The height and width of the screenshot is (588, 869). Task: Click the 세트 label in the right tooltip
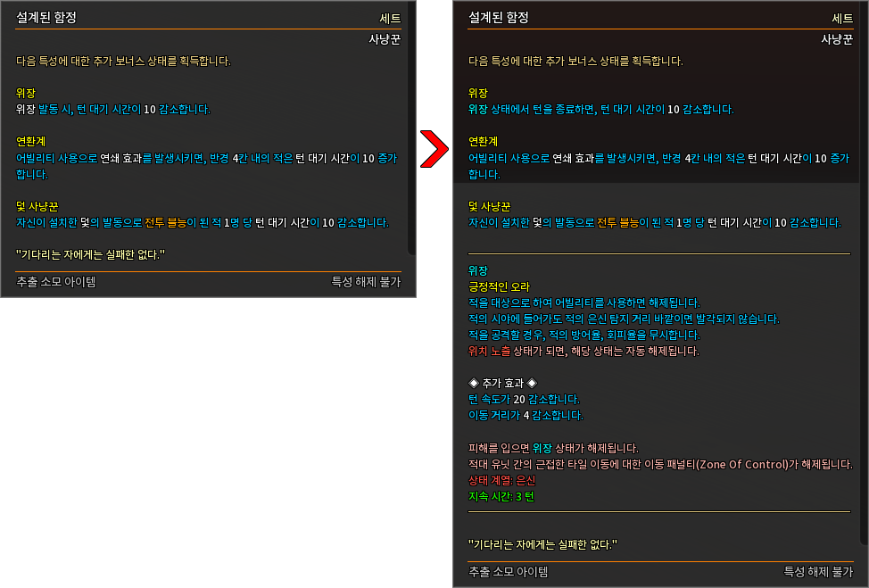pos(842,19)
